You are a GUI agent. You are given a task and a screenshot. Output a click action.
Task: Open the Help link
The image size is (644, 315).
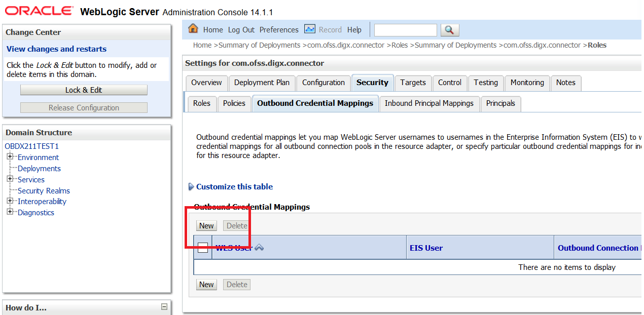[354, 30]
